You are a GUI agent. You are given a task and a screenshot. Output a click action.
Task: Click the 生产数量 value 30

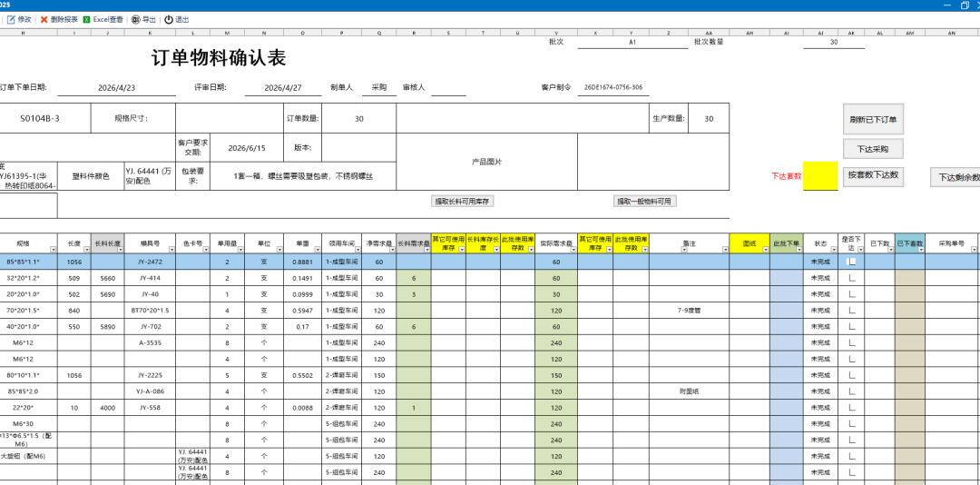pos(709,118)
